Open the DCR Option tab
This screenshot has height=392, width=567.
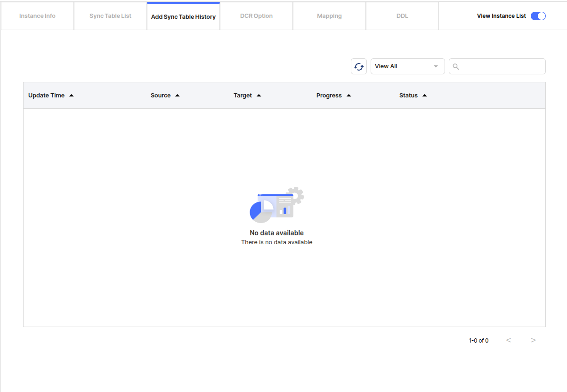(x=256, y=16)
